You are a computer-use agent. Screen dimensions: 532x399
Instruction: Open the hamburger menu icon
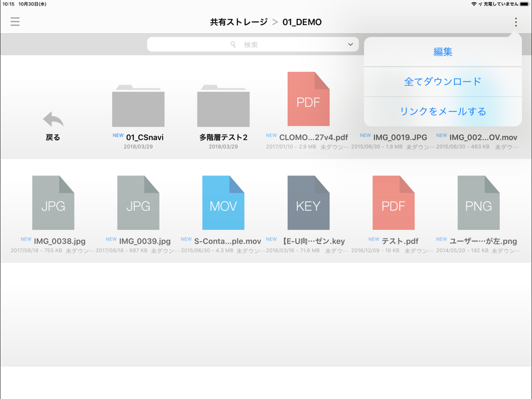[15, 22]
